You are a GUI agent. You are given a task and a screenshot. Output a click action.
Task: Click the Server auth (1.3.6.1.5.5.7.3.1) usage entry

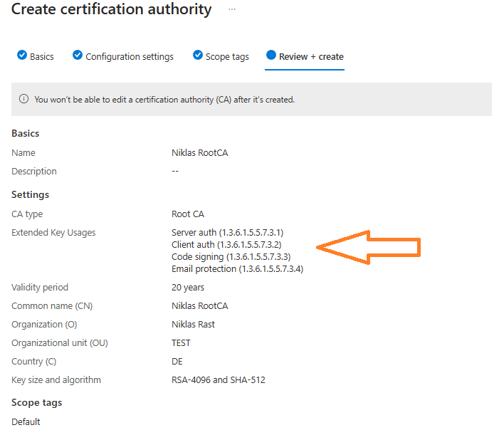pyautogui.click(x=227, y=233)
